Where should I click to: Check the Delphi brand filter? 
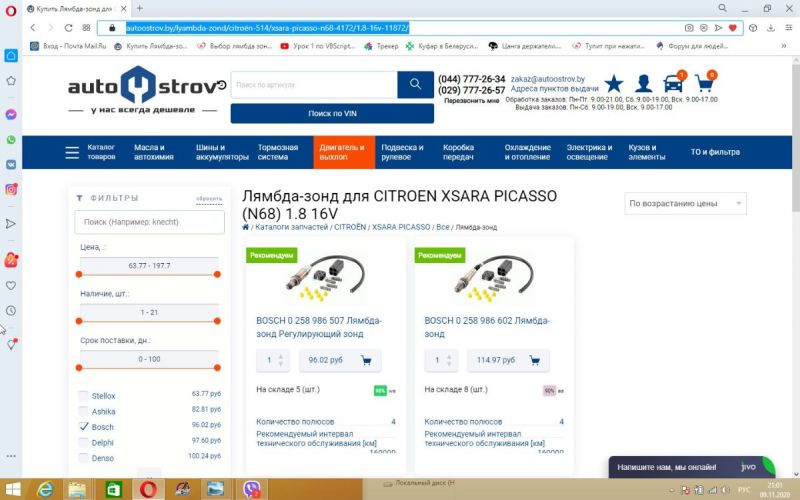[83, 441]
